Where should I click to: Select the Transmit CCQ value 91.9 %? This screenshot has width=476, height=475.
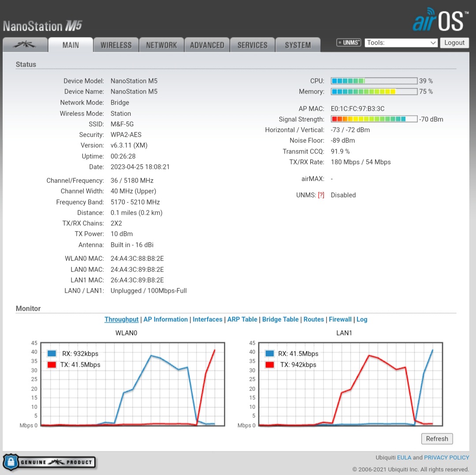[x=340, y=152]
